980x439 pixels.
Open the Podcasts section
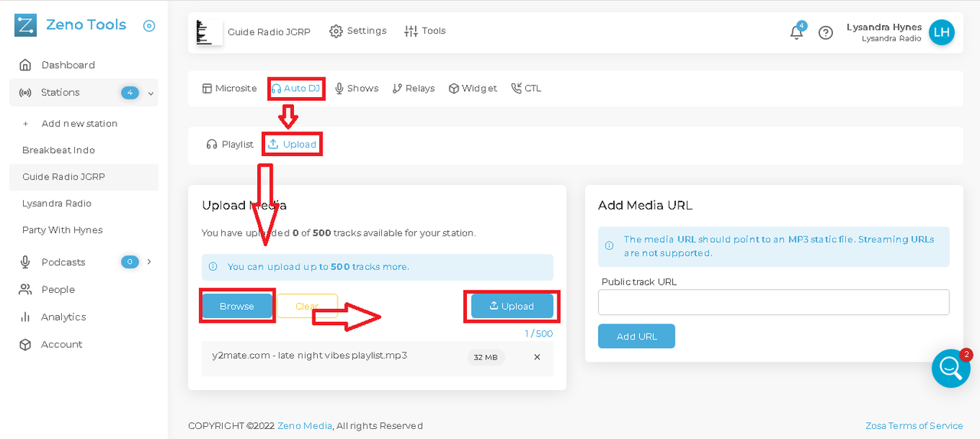coord(64,262)
